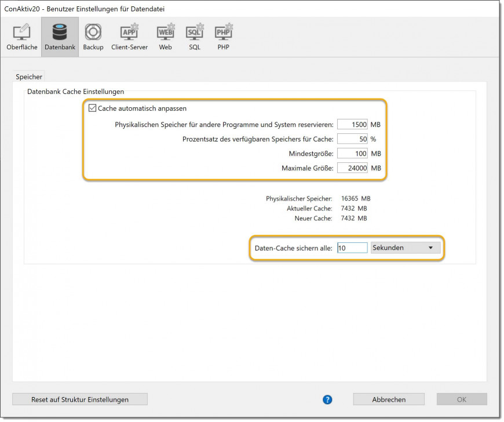Click the 'Datenbank Cache Einstellungen' group label
504x422 pixels.
coord(75,92)
